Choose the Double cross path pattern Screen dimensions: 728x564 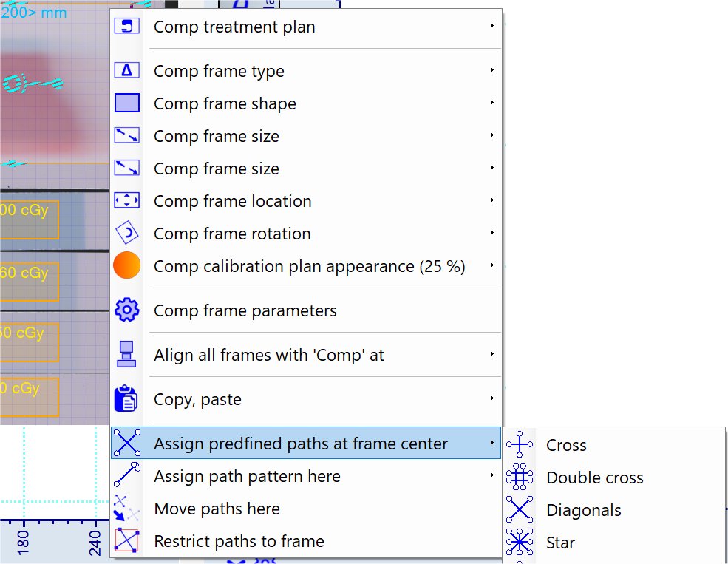[594, 478]
